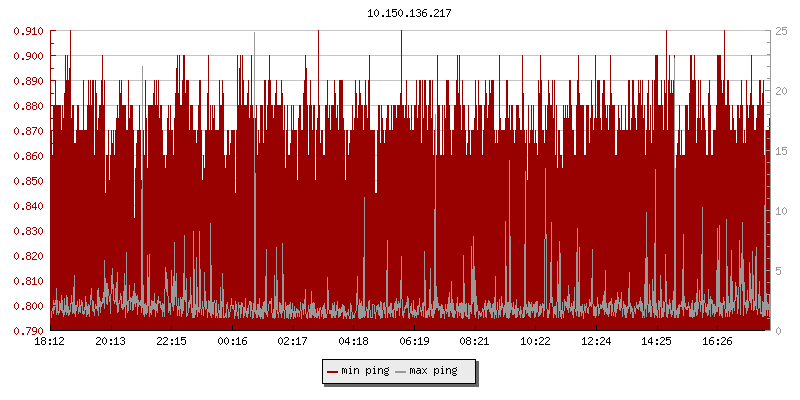Select the gray max ping swatch

coord(402,372)
